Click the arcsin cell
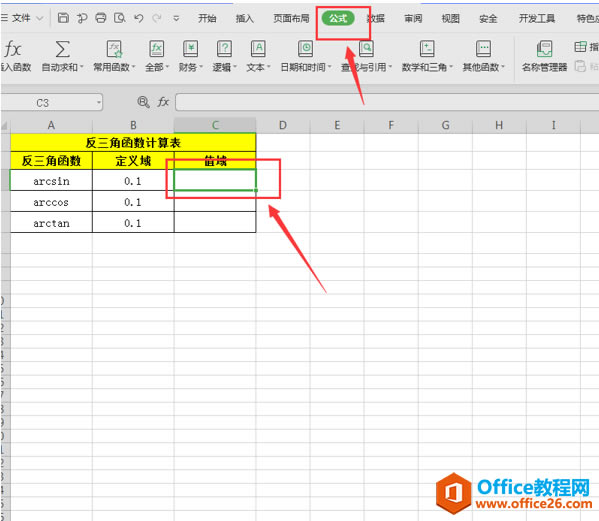This screenshot has width=599, height=521. [51, 181]
